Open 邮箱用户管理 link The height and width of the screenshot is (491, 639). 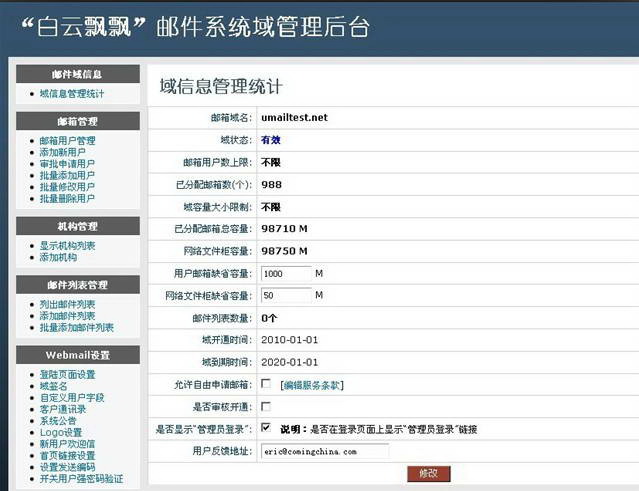(67, 141)
